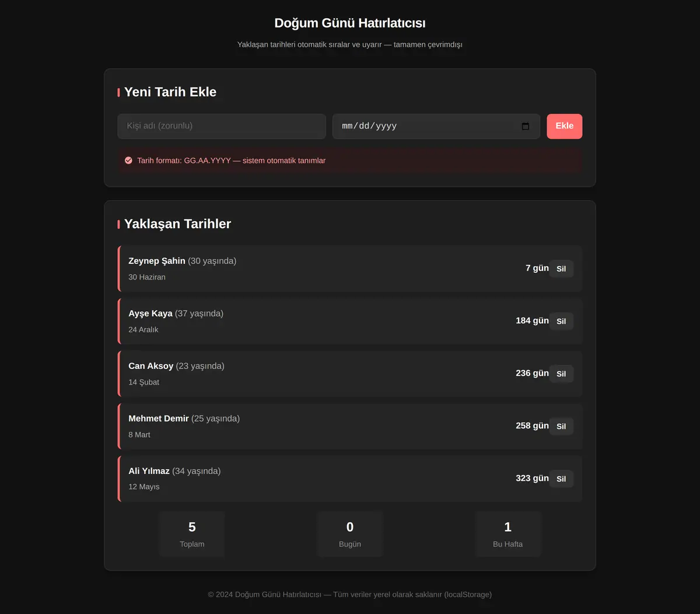This screenshot has height=614, width=700.
Task: Click the (25 yaşında) age label
Action: click(x=216, y=418)
